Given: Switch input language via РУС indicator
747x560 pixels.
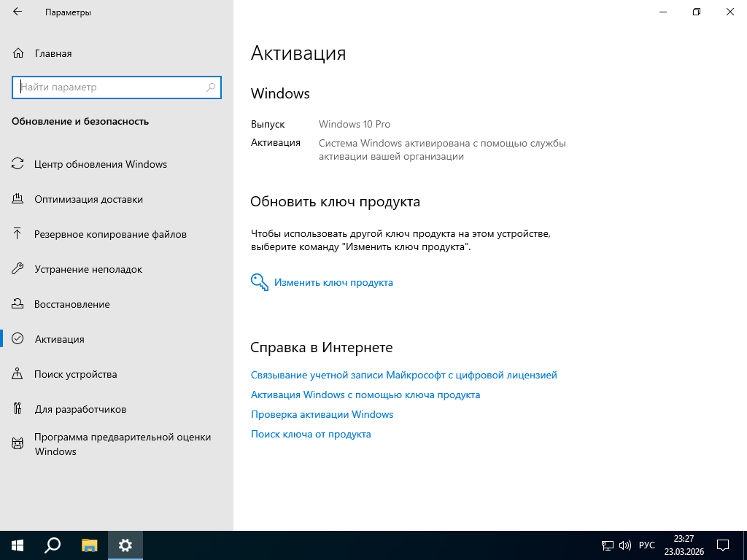Looking at the screenshot, I should 646,545.
